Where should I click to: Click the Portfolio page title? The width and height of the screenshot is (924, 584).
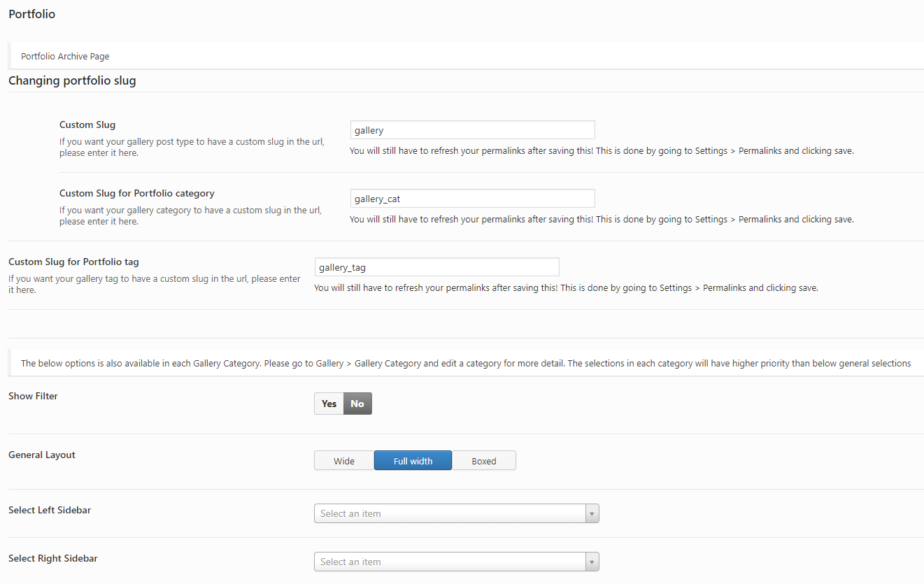[31, 14]
